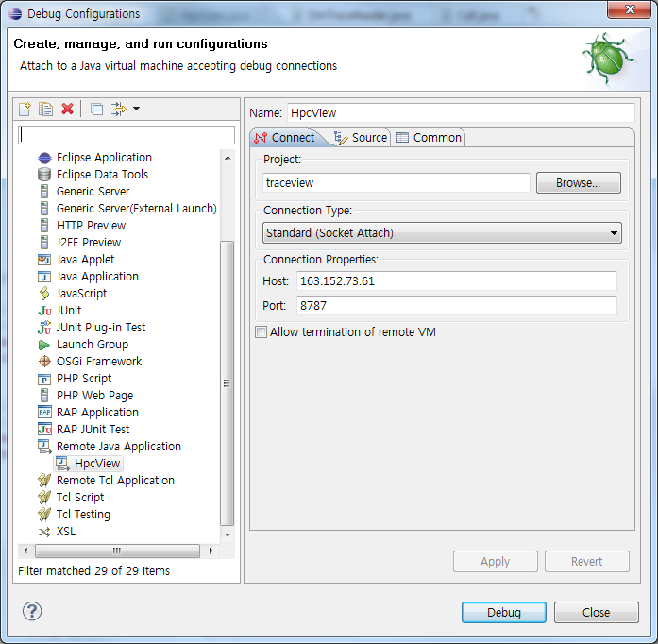Click the Generic Server icon
658x644 pixels.
tap(44, 192)
